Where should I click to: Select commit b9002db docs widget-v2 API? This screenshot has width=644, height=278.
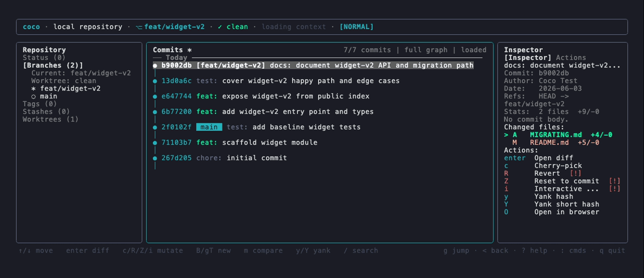coord(313,65)
